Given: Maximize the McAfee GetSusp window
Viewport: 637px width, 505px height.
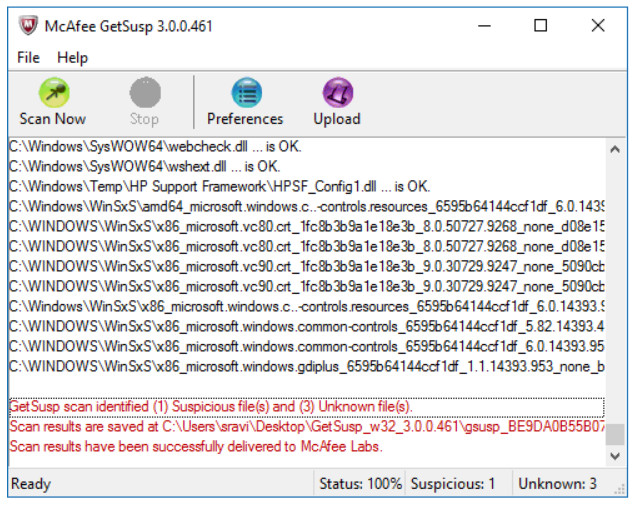Looking at the screenshot, I should point(540,26).
